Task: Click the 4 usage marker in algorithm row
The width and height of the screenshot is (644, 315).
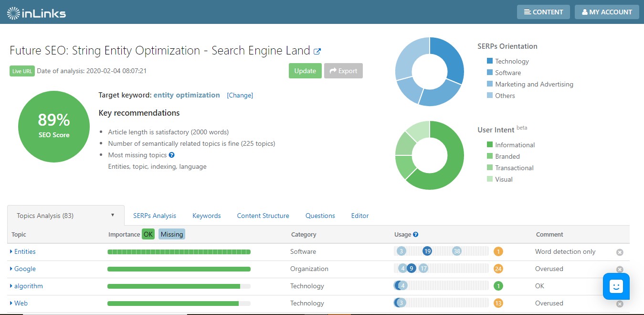Action: (x=402, y=285)
